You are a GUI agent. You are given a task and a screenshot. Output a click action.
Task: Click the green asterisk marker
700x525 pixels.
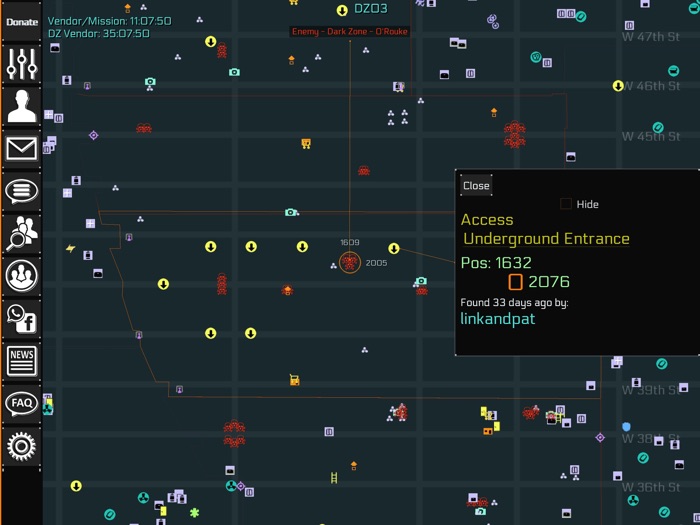point(194,512)
